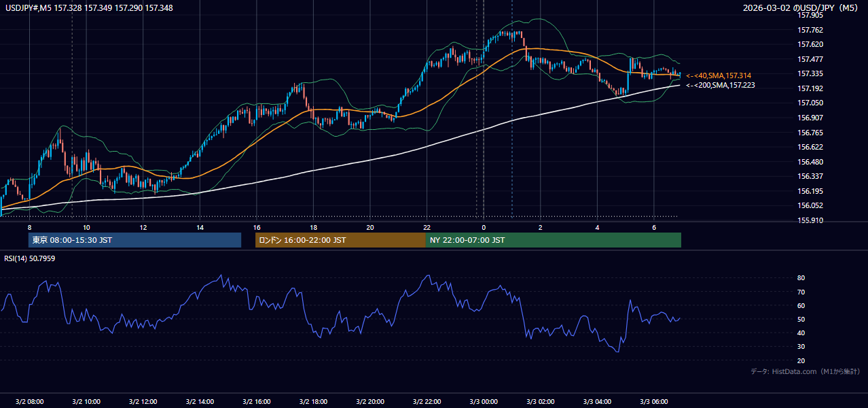
Task: Click hour label 10 under the price chart
Action: point(86,227)
